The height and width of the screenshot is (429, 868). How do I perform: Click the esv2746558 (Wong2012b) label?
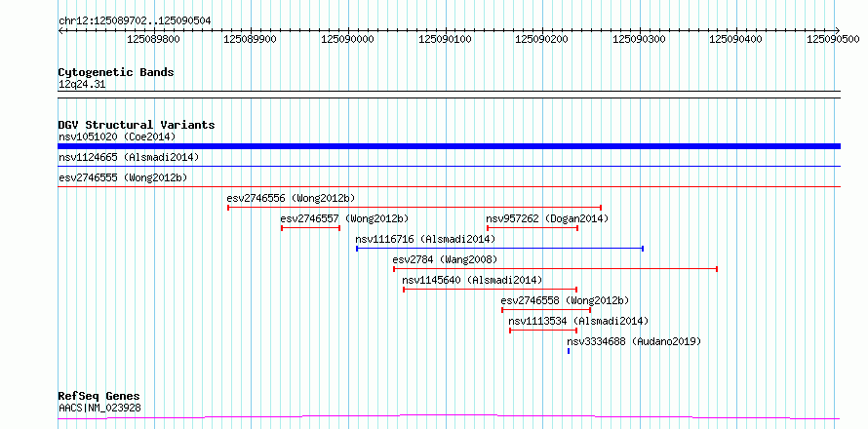(x=566, y=300)
